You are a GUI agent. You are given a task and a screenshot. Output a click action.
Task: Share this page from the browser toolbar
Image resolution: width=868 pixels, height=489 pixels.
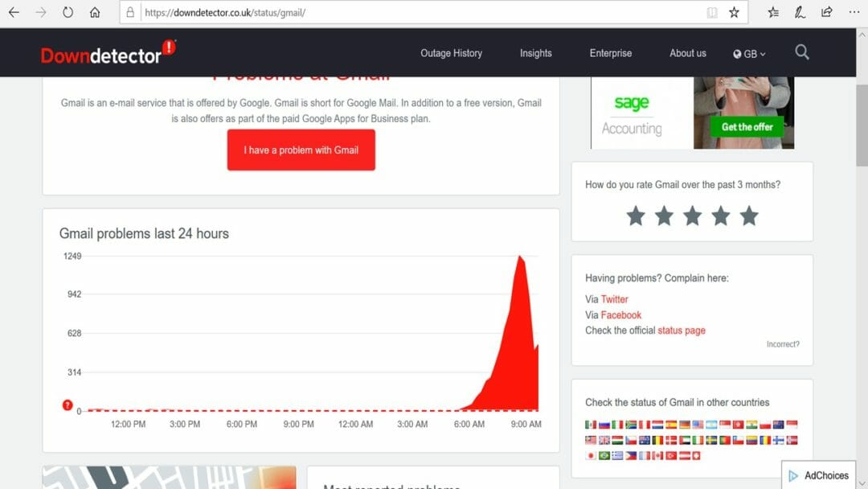(826, 12)
